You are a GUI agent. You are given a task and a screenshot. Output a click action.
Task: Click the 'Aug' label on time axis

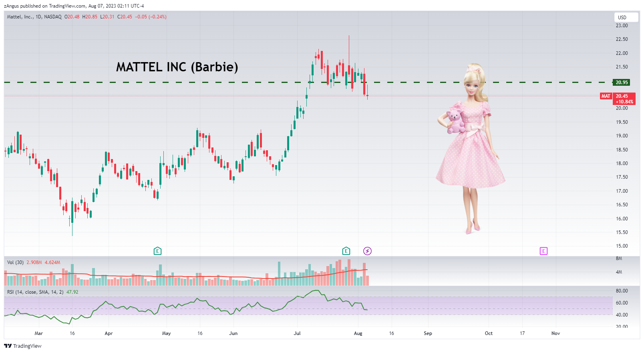[358, 333]
